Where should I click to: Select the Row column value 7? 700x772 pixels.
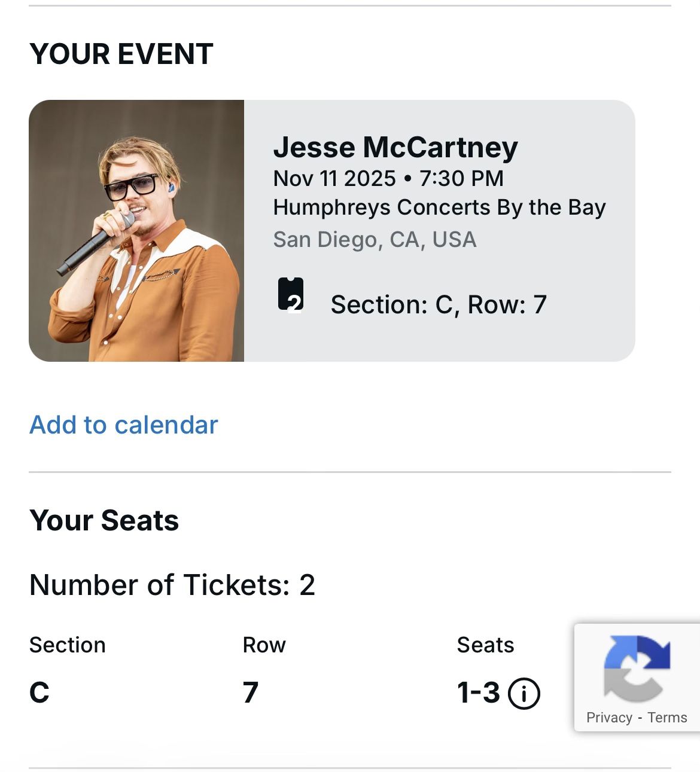(251, 692)
